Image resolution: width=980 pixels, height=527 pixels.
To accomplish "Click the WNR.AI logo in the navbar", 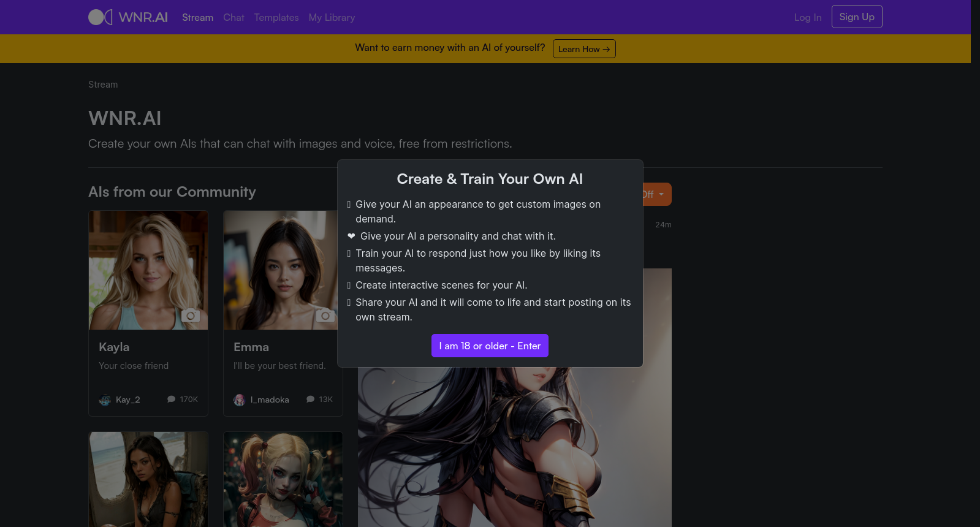I will (128, 17).
